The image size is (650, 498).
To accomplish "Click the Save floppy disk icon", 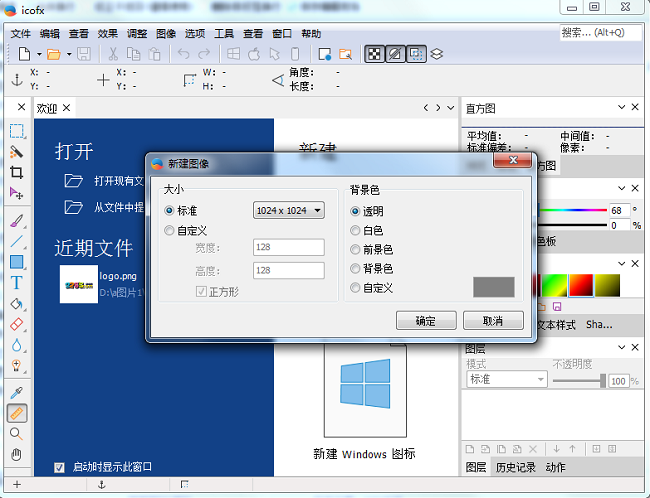I will coord(84,53).
